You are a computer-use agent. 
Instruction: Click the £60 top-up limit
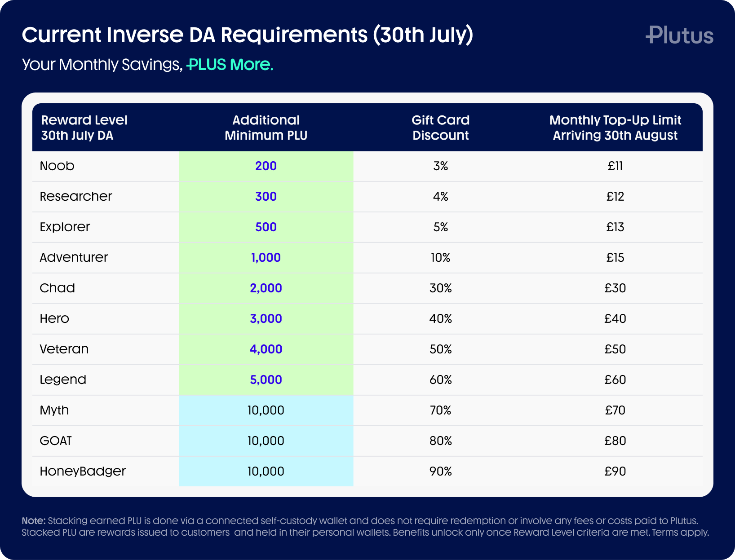click(x=615, y=379)
